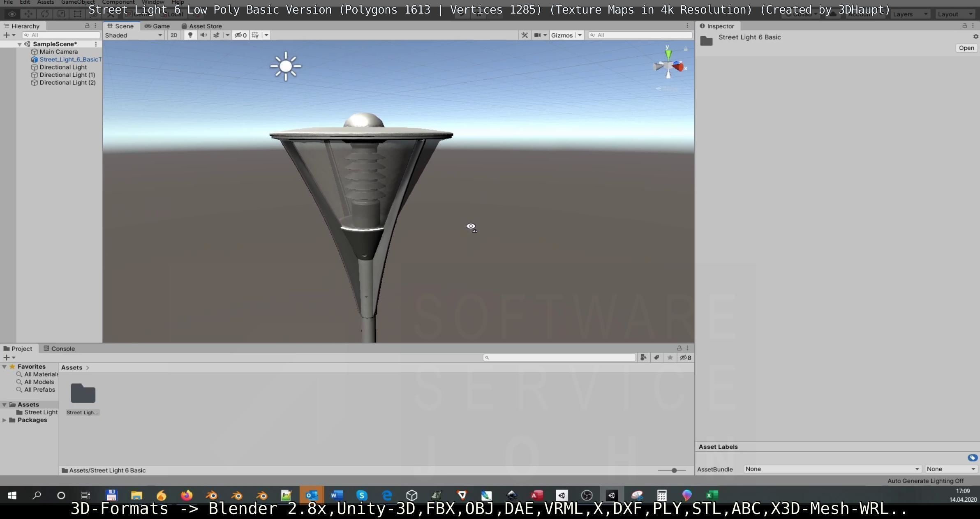This screenshot has width=980, height=519.
Task: Click the Street Light folder thumbnail in Assets
Action: click(x=83, y=394)
